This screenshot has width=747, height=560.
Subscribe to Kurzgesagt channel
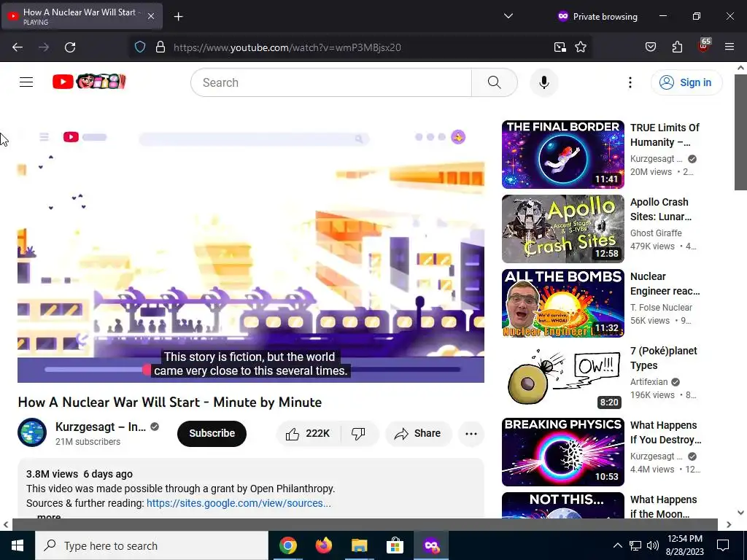(212, 433)
